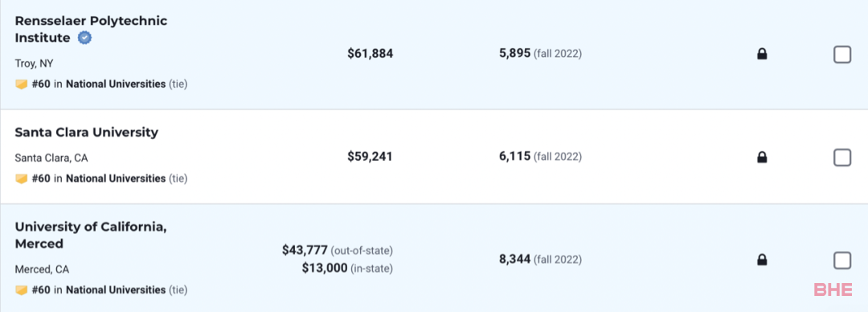Click the $43,777 out-of-state tuition value
Screen dimensions: 868x312
(x=305, y=251)
